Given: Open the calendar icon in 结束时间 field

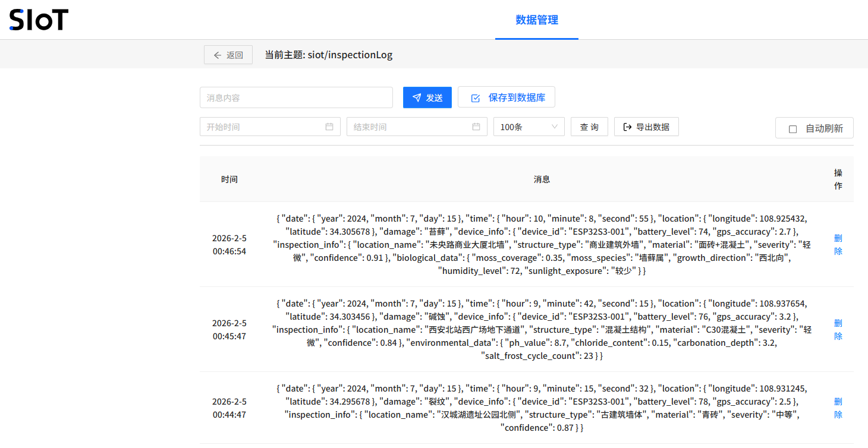Looking at the screenshot, I should click(476, 126).
